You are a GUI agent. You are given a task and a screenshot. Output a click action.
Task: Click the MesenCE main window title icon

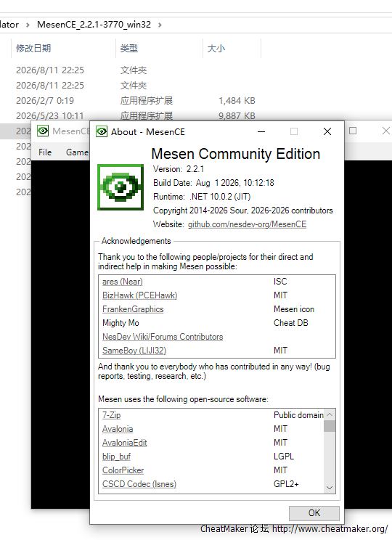pos(43,131)
